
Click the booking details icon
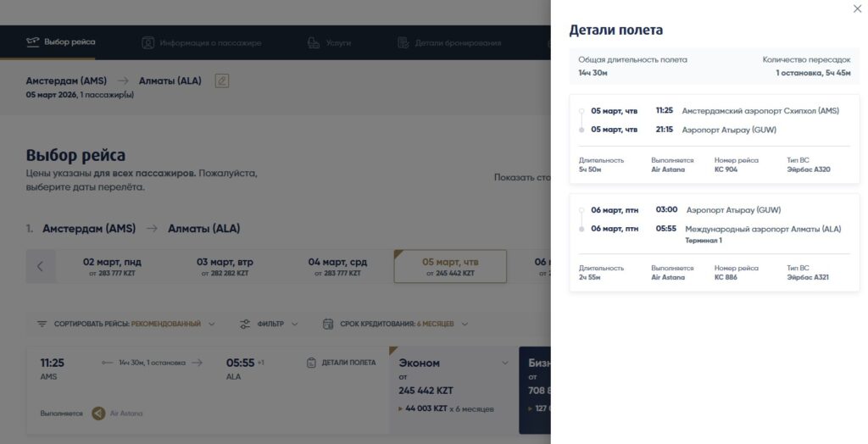point(403,42)
